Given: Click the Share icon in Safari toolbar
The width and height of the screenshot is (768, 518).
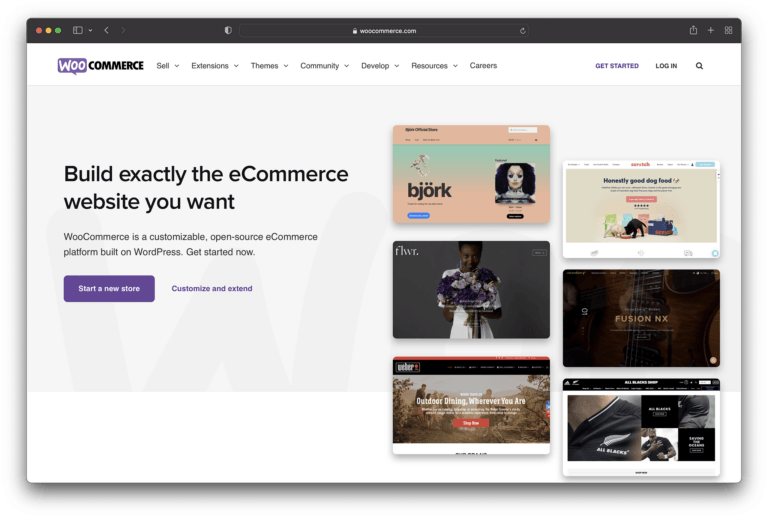Looking at the screenshot, I should point(693,31).
